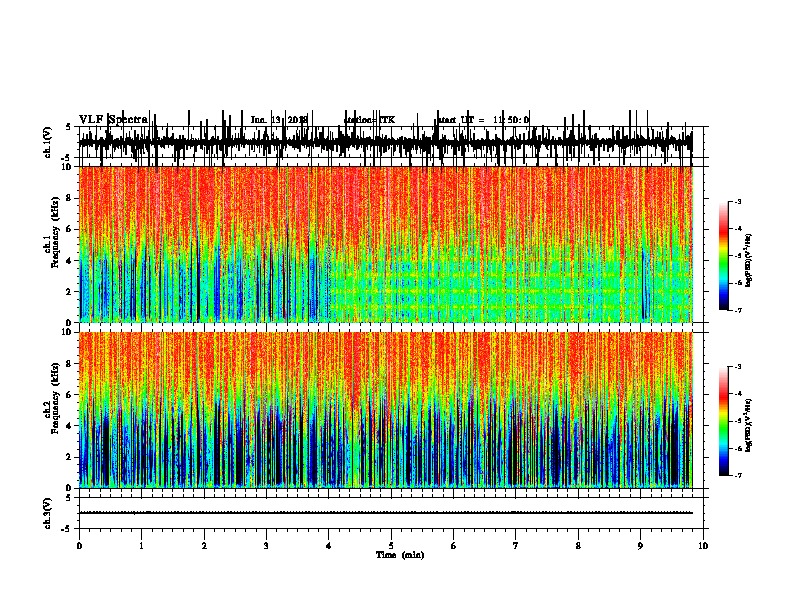The height and width of the screenshot is (612, 792).
Task: Click the 'start UT = 11:50:0' header text
Action: tap(483, 120)
